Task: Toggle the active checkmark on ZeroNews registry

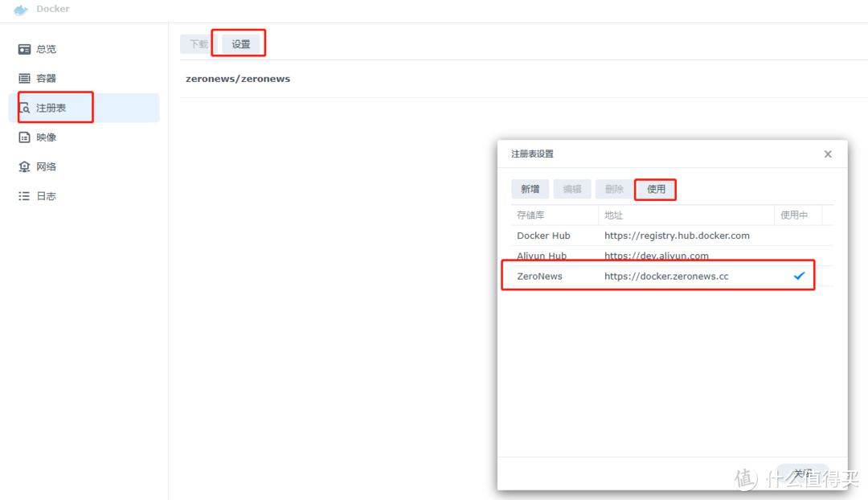Action: [799, 275]
